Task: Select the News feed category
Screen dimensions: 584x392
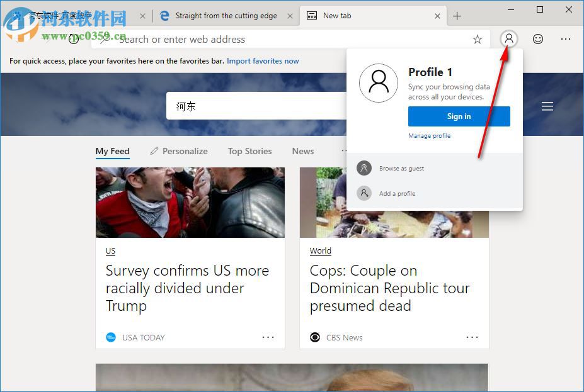Action: pyautogui.click(x=302, y=151)
